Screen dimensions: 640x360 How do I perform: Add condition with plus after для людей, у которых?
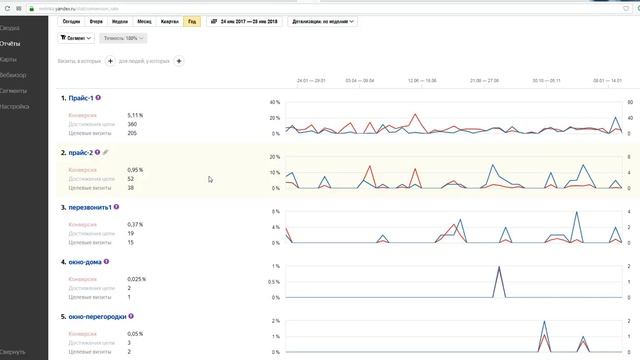click(179, 61)
